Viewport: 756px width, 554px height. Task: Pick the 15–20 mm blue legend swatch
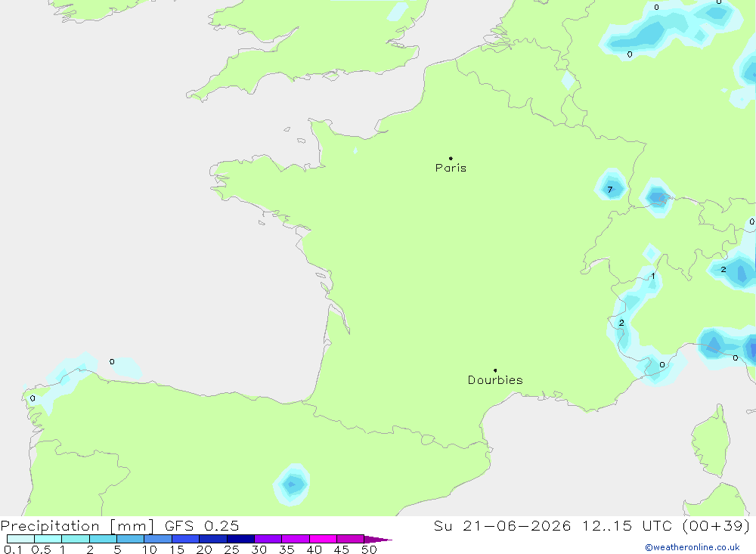click(186, 539)
